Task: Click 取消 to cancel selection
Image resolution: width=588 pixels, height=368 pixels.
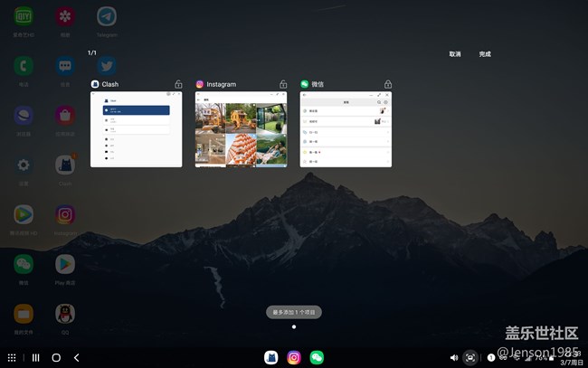Action: point(455,54)
